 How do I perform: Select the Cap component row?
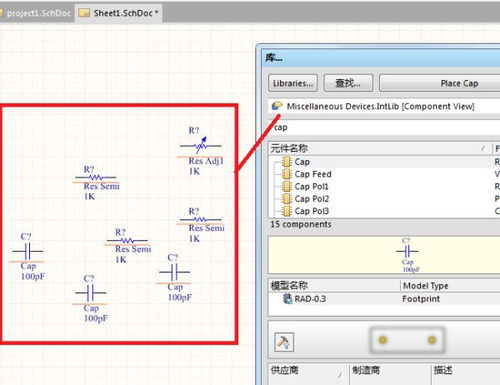coord(384,162)
